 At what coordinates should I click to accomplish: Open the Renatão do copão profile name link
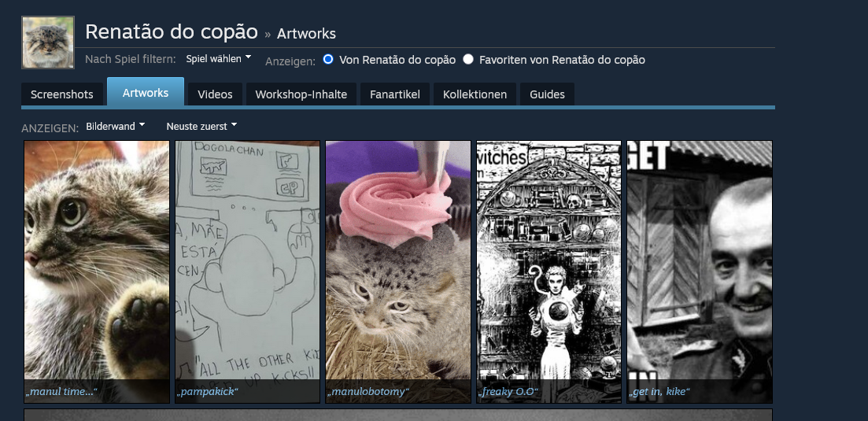pos(171,31)
